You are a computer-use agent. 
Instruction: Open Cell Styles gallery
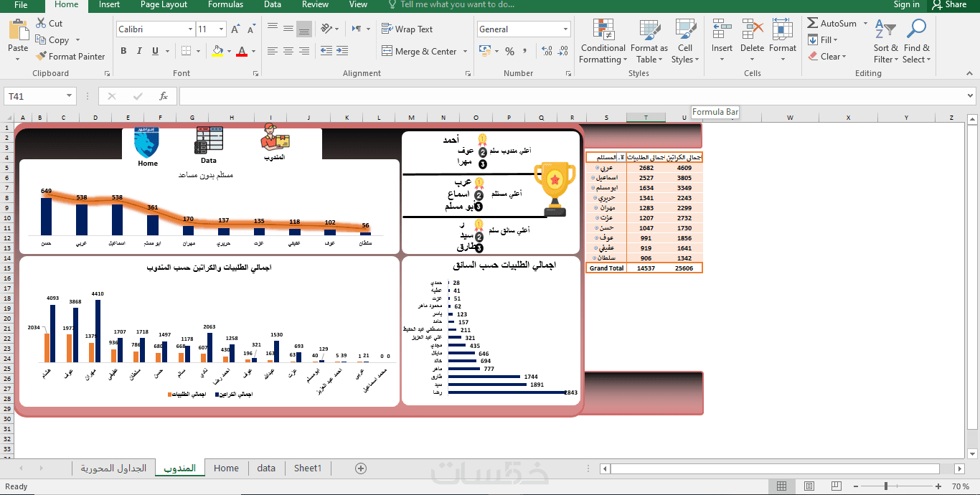(685, 42)
